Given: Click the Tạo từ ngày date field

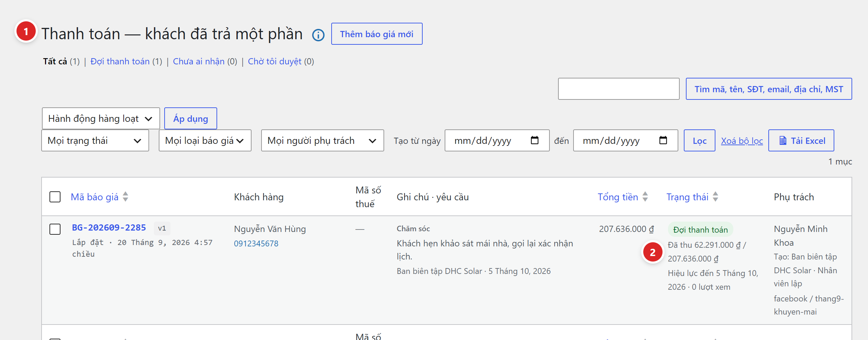Looking at the screenshot, I should 497,140.
